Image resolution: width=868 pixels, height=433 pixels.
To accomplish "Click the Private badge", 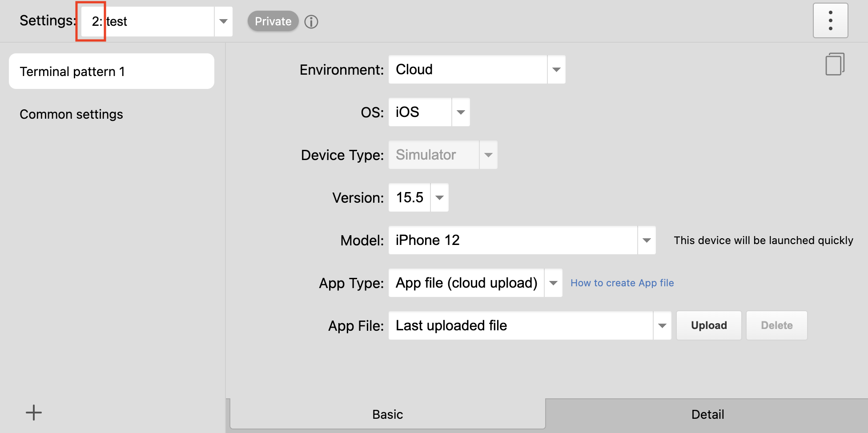I will pyautogui.click(x=273, y=21).
